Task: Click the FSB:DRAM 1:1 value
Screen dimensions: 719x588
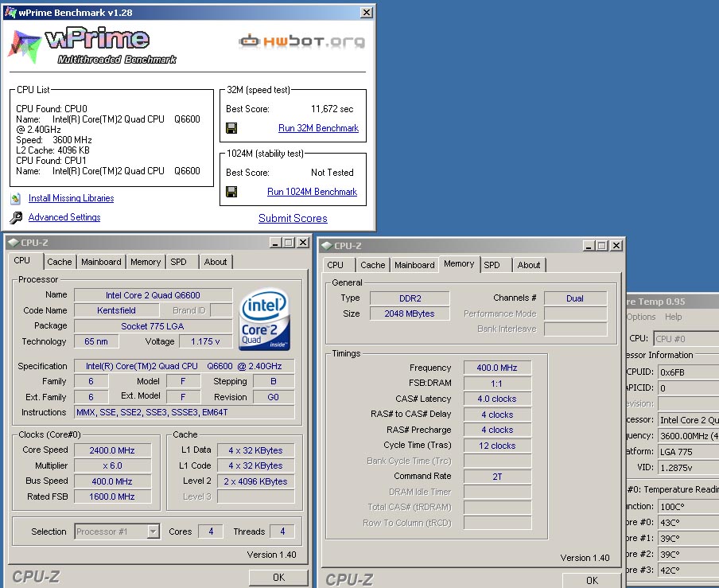Action: [x=497, y=384]
